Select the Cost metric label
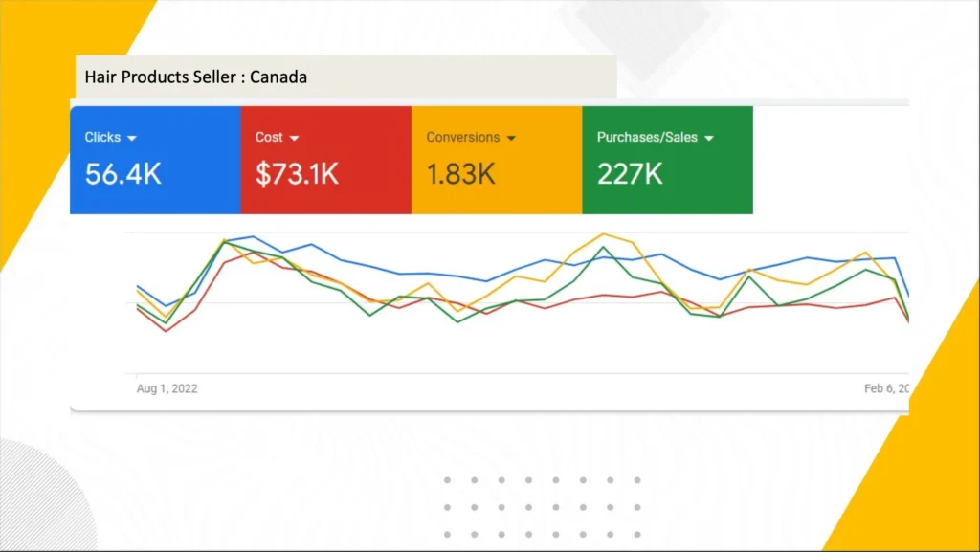Image resolution: width=980 pixels, height=552 pixels. [269, 137]
